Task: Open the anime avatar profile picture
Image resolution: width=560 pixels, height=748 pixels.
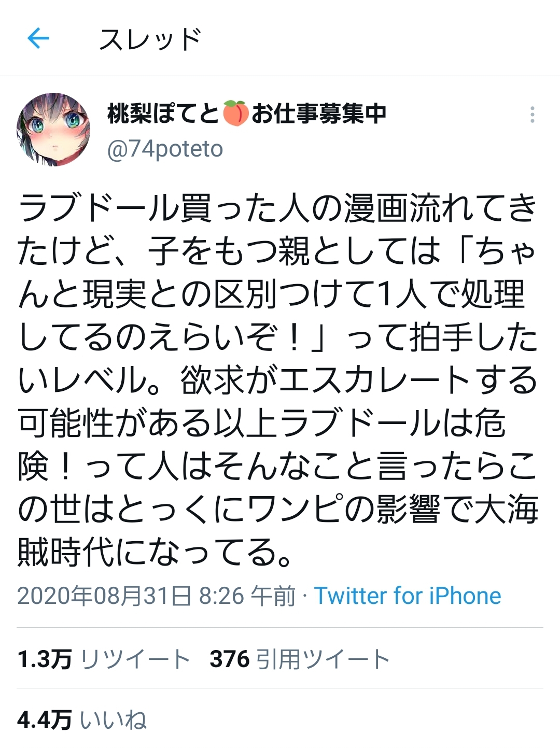Action: pos(54,130)
